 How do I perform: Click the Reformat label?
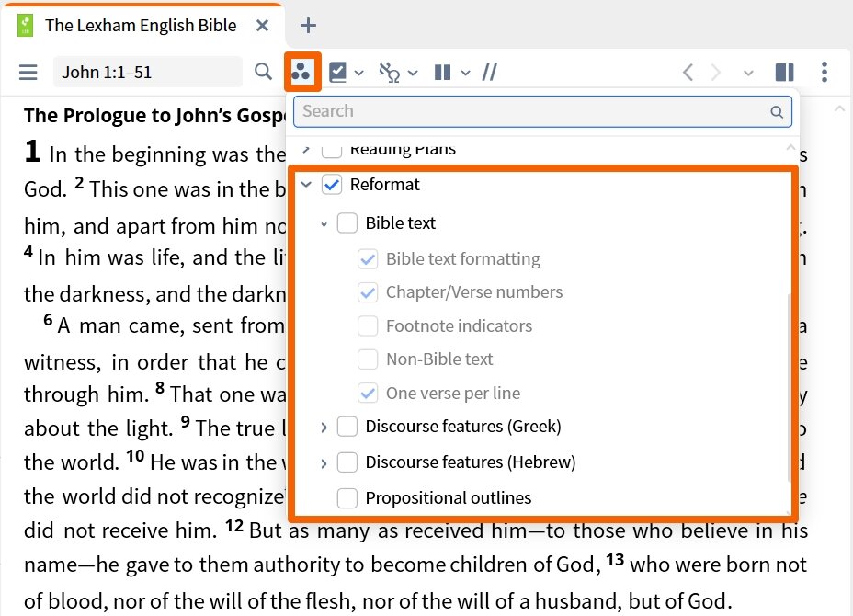tap(384, 185)
